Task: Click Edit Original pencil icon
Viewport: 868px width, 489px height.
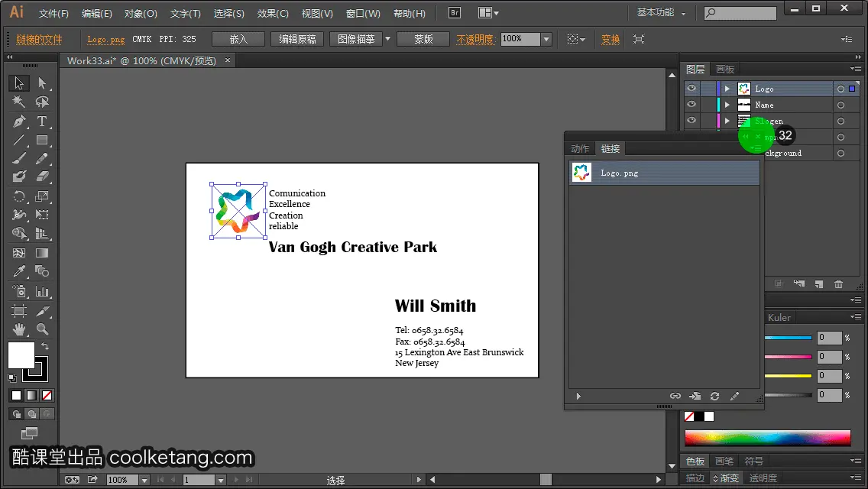Action: [x=734, y=396]
